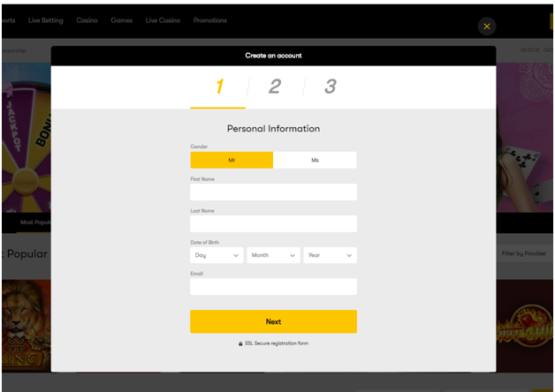Go to step 3 of registration
Screen dimensions: 555x392
(331, 87)
